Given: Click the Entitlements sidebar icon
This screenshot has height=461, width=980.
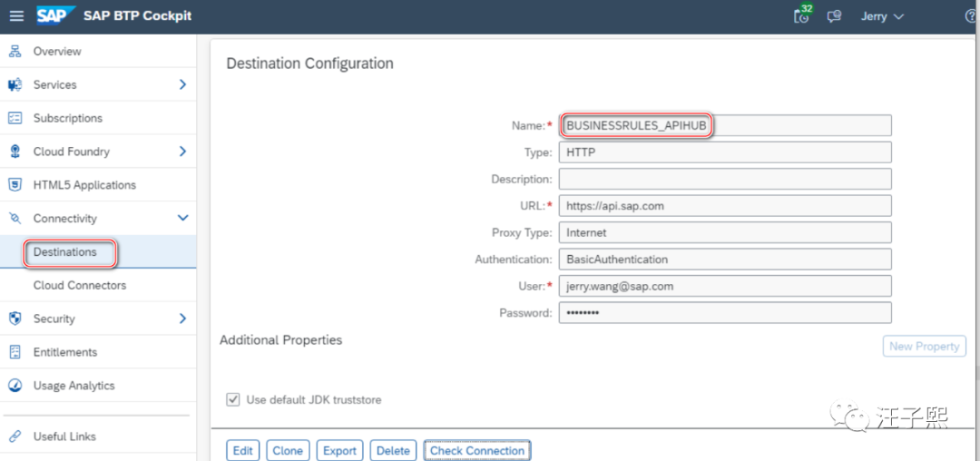Looking at the screenshot, I should [x=15, y=352].
